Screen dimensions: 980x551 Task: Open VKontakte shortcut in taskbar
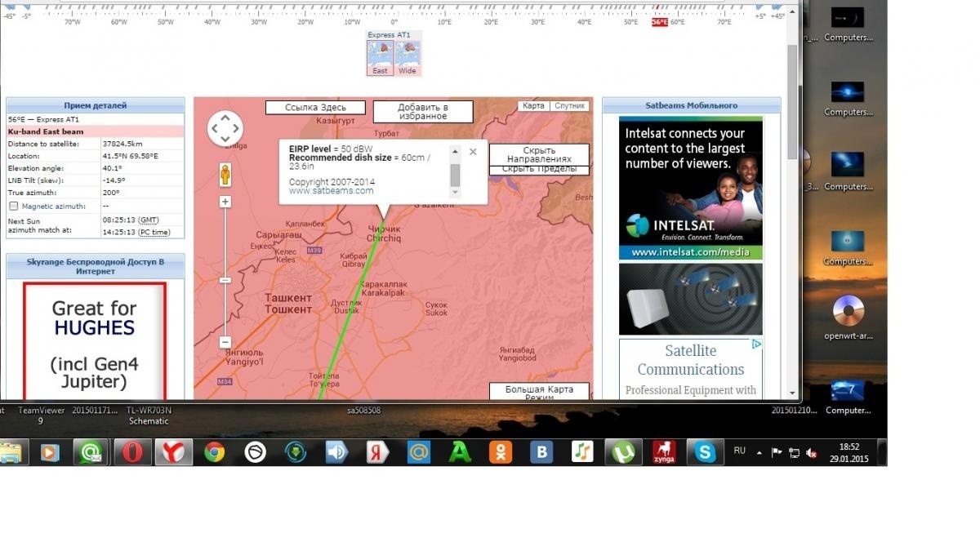click(541, 451)
